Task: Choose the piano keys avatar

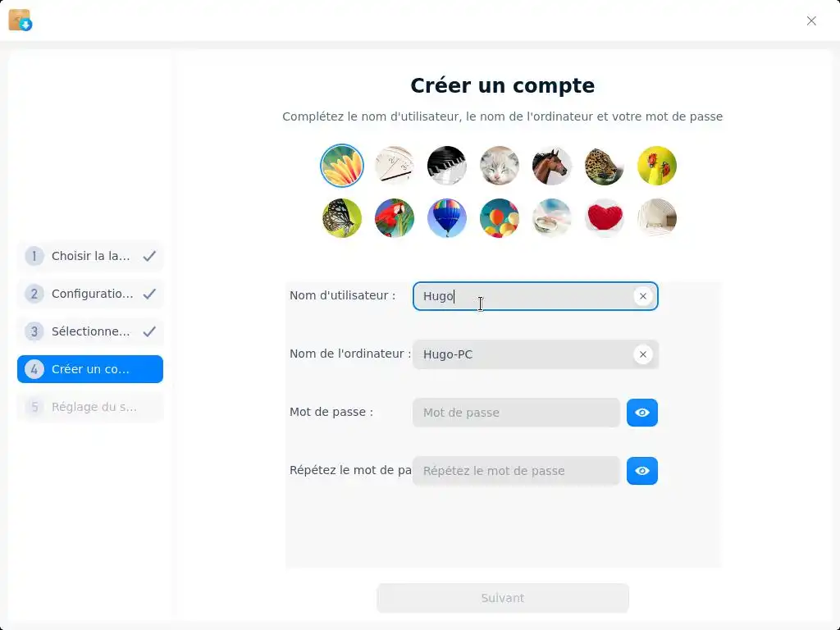Action: pyautogui.click(x=447, y=166)
